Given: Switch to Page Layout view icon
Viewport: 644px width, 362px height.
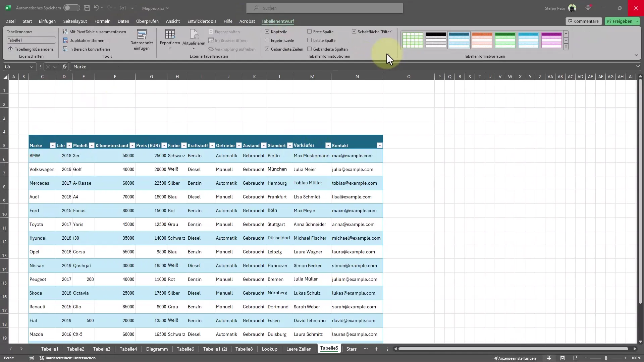Looking at the screenshot, I should click(562, 358).
